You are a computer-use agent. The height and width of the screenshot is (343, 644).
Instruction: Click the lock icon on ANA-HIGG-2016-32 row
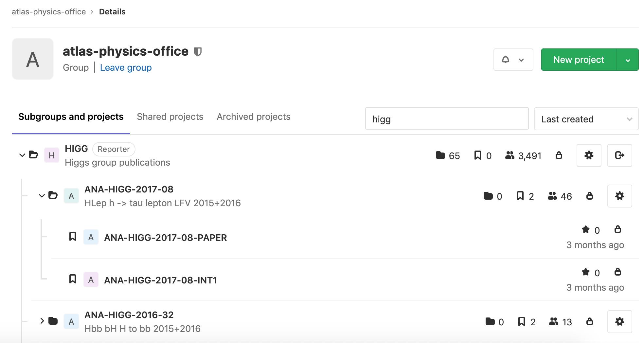pos(590,321)
